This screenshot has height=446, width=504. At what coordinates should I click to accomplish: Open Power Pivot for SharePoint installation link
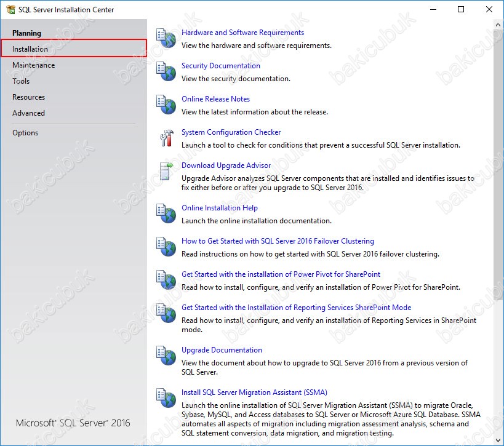[x=281, y=274]
